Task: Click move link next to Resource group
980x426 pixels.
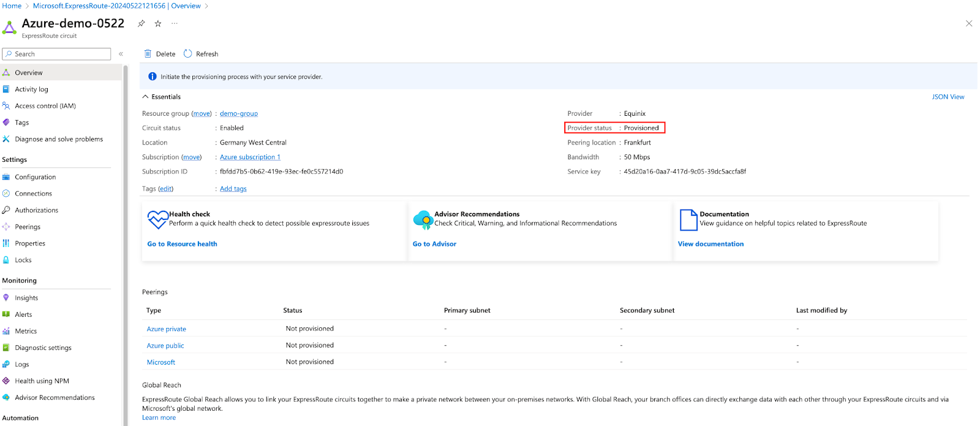Action: [x=202, y=113]
